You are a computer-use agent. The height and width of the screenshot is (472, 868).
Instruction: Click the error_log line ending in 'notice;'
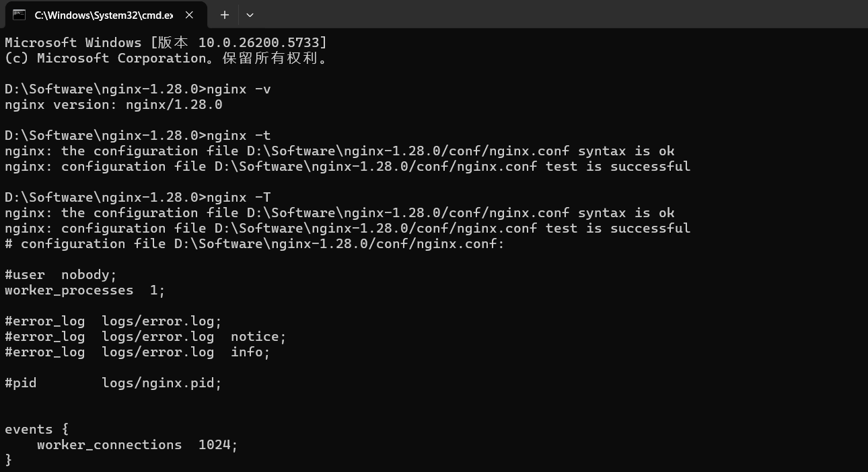tap(145, 336)
